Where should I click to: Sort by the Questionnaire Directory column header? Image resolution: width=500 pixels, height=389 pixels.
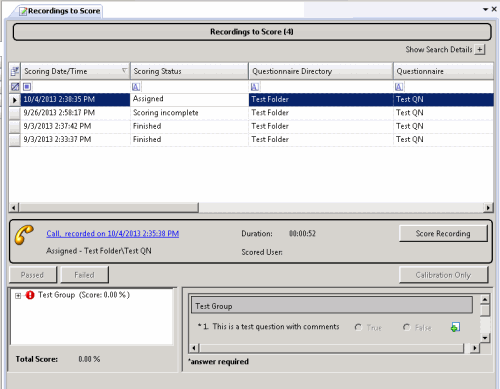[x=320, y=71]
